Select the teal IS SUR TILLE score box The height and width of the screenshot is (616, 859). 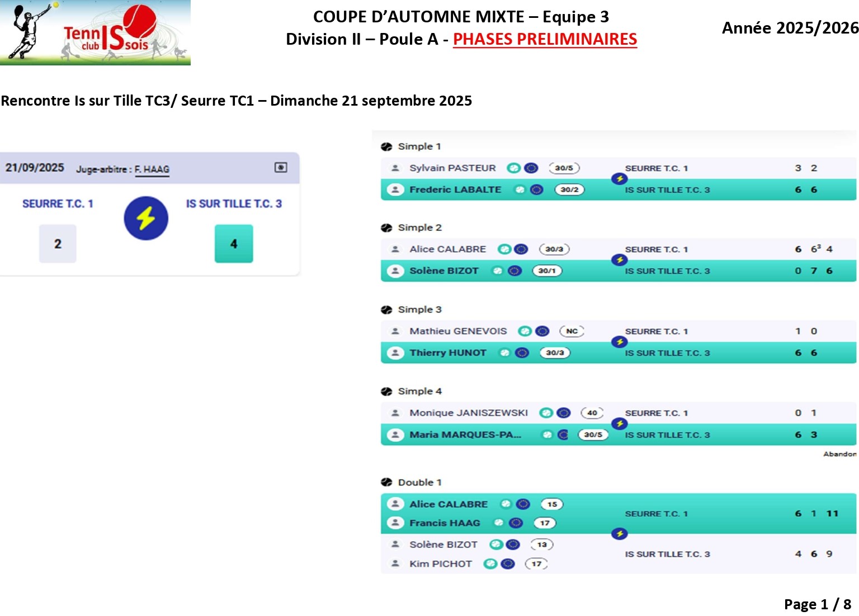pos(234,244)
